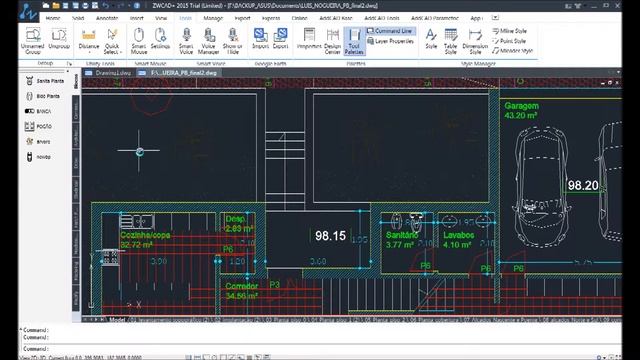Switch to the Annotate ribbon tab
Image resolution: width=640 pixels, height=360 pixels.
pyautogui.click(x=107, y=18)
